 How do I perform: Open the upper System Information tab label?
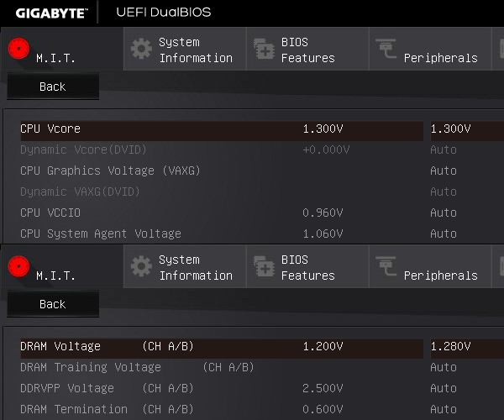[196, 50]
